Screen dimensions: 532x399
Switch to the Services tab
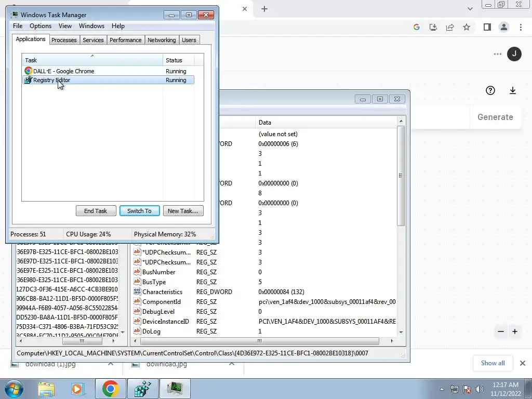(93, 40)
